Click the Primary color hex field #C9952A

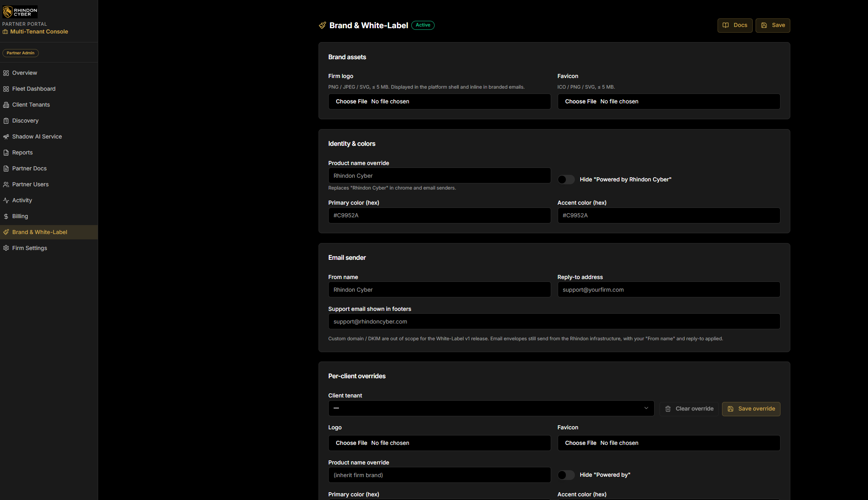(440, 216)
